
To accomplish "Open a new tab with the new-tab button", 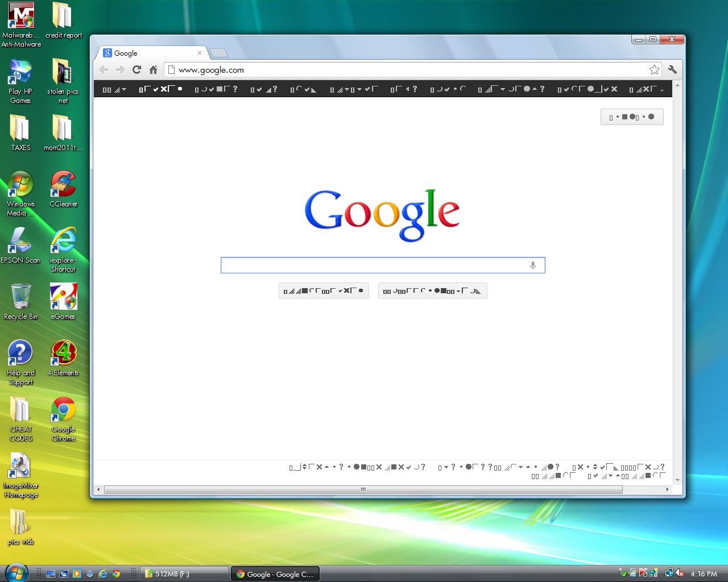I will 219,53.
